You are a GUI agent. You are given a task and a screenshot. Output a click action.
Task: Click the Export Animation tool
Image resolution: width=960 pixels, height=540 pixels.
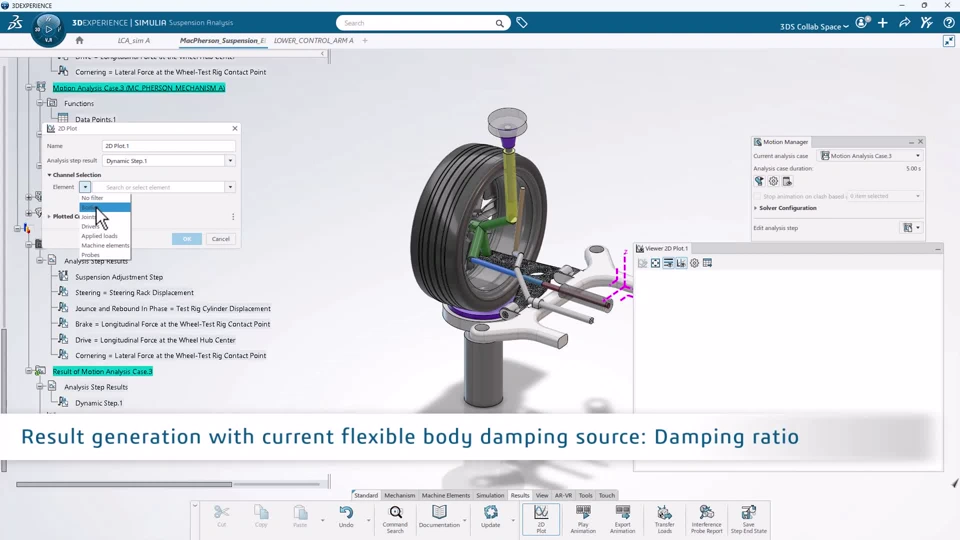point(623,519)
